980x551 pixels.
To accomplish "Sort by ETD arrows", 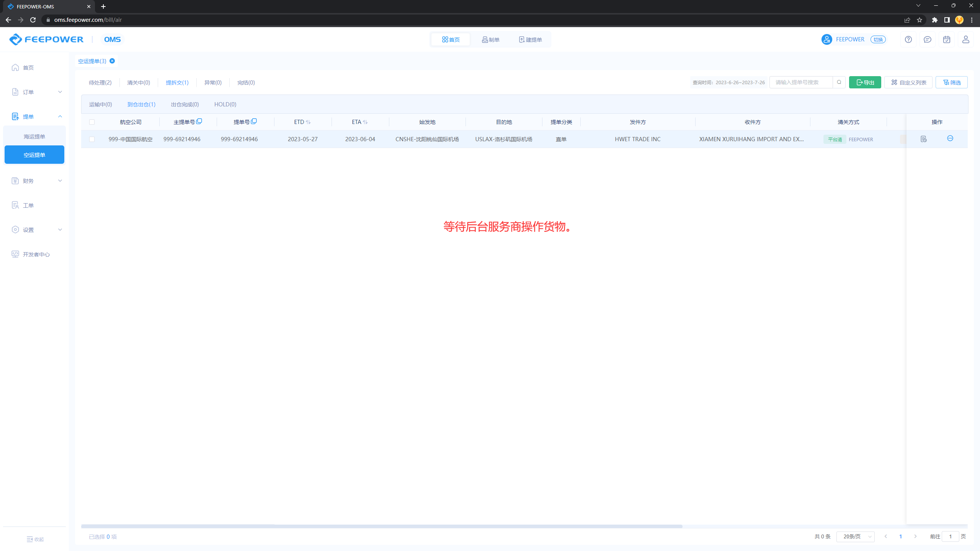I will (x=308, y=122).
